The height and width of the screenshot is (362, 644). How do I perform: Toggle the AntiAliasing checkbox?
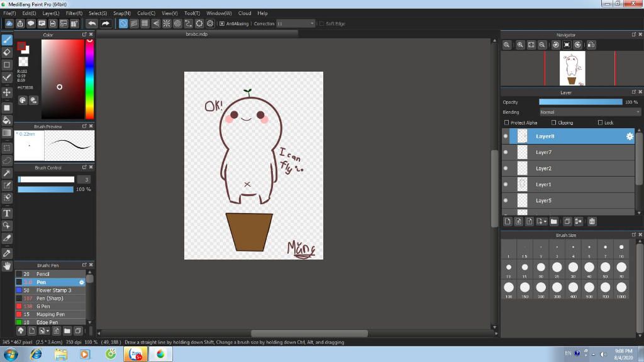point(222,24)
